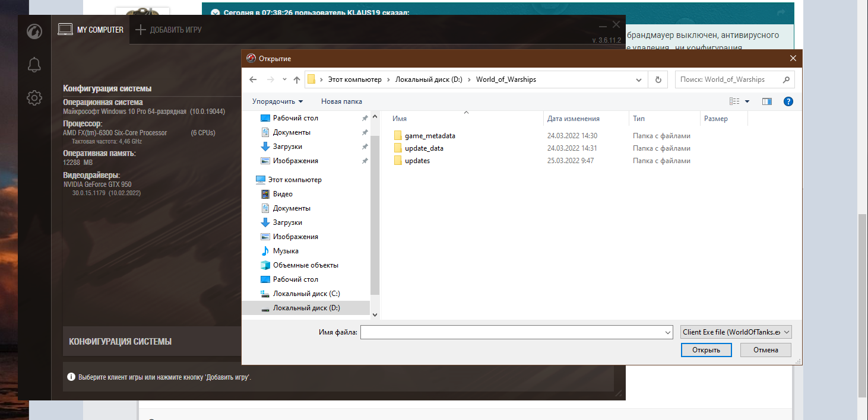
Task: Click the Видео film icon in tree
Action: pos(265,194)
